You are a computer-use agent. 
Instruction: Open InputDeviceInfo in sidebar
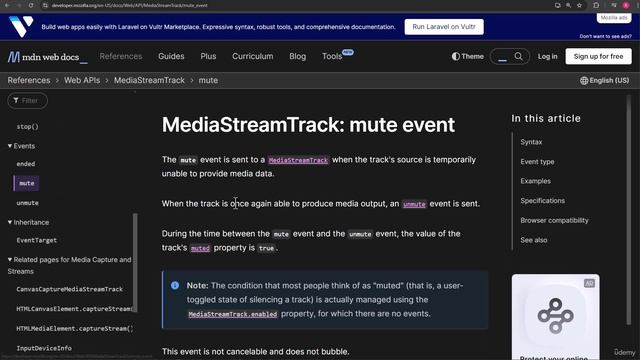click(x=44, y=348)
